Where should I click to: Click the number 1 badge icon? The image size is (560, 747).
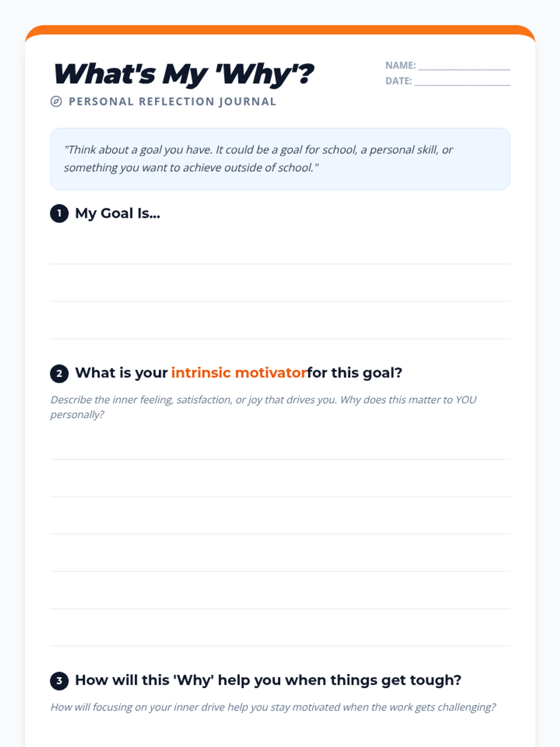pos(59,213)
